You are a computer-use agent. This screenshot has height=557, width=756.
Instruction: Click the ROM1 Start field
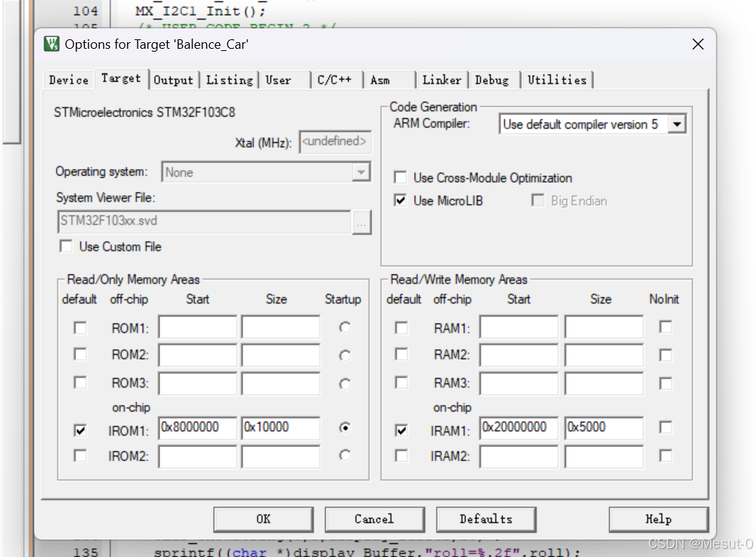197,327
